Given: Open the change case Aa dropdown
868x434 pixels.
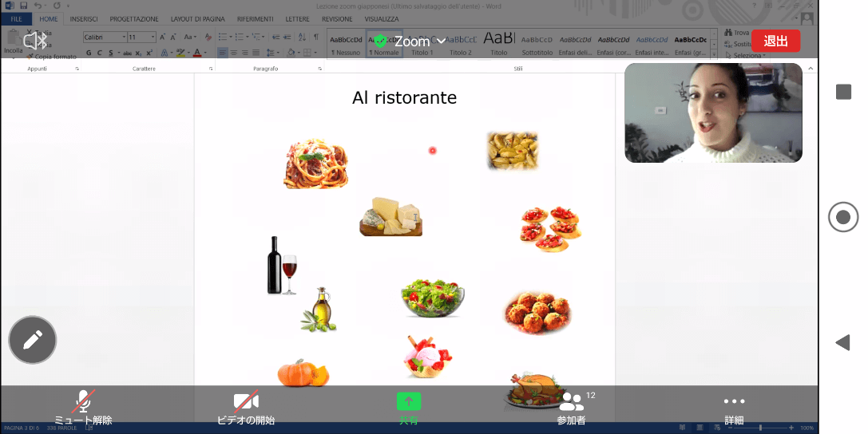Looking at the screenshot, I should 190,37.
